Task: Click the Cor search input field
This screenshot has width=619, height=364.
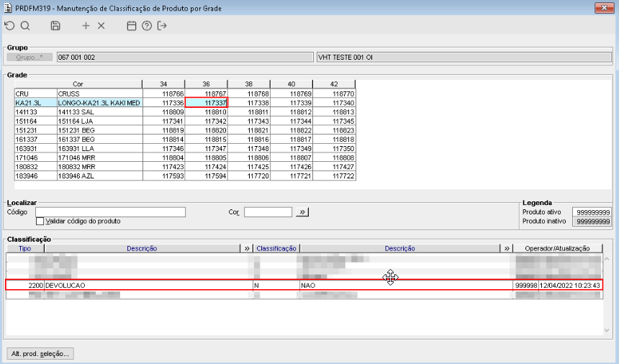Action: click(x=268, y=212)
